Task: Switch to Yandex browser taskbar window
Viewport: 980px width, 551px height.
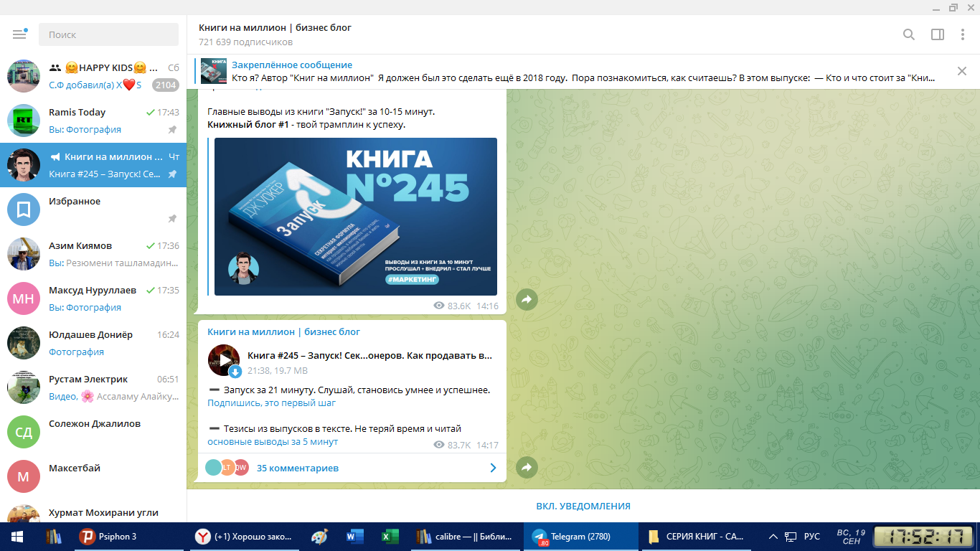Action: 245,537
